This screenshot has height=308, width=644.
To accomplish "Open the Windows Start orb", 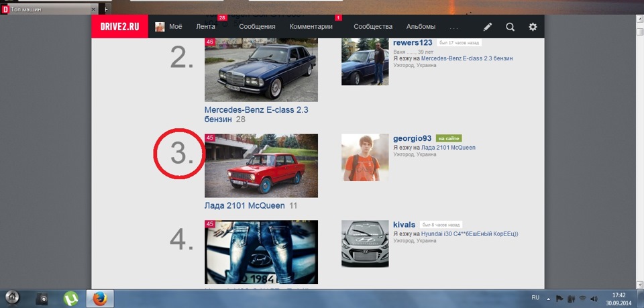I will click(x=12, y=298).
